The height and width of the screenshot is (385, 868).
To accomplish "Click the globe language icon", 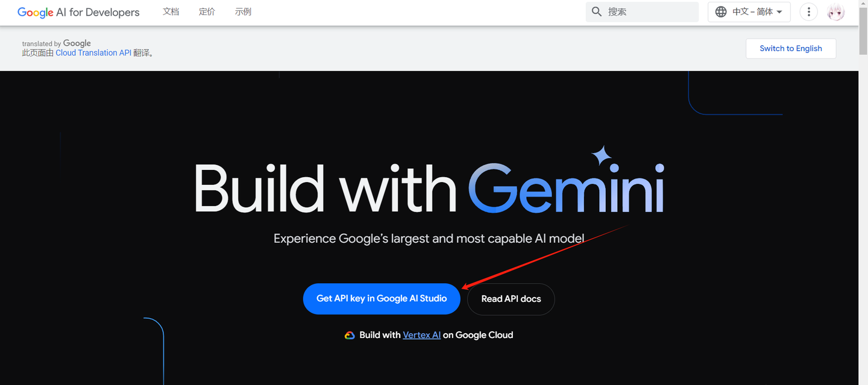I will click(721, 11).
